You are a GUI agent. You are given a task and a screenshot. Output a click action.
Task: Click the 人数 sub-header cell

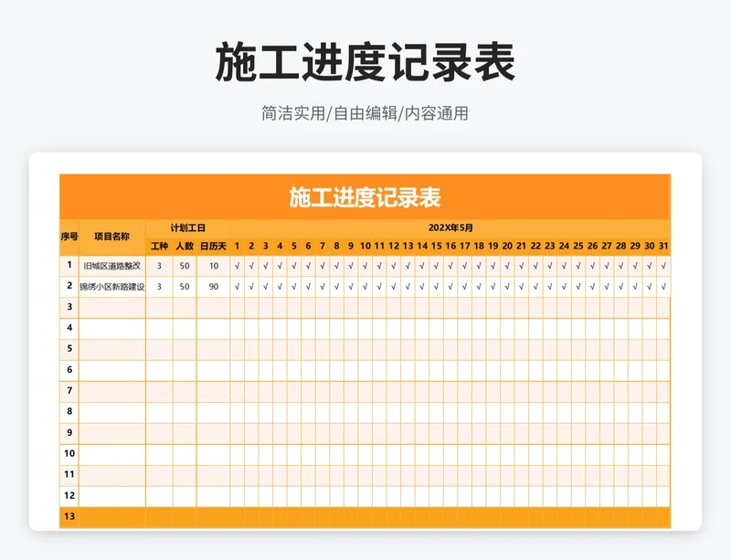tap(185, 246)
